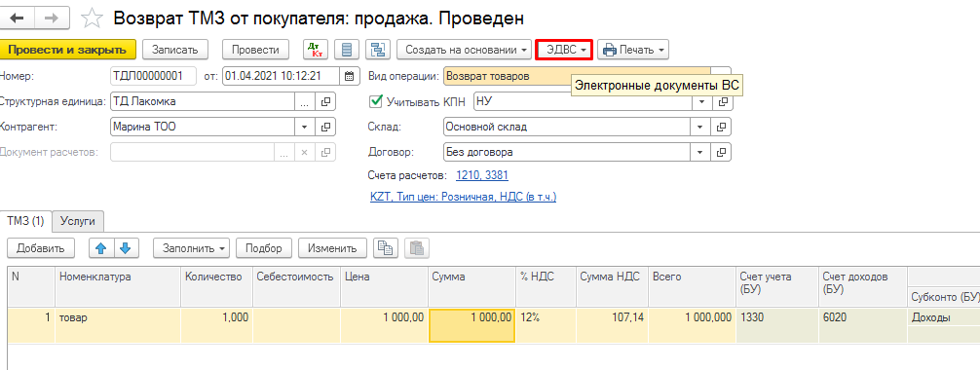Select Субконто cell Доходы
Screen dimensions: 980x370
(943, 317)
